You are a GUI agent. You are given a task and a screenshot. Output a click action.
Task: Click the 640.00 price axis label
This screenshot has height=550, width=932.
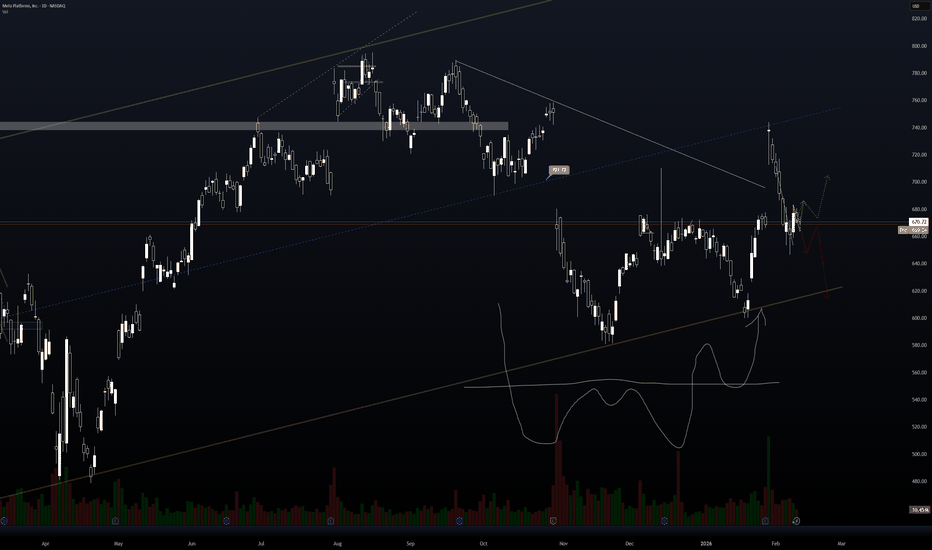[x=919, y=263]
